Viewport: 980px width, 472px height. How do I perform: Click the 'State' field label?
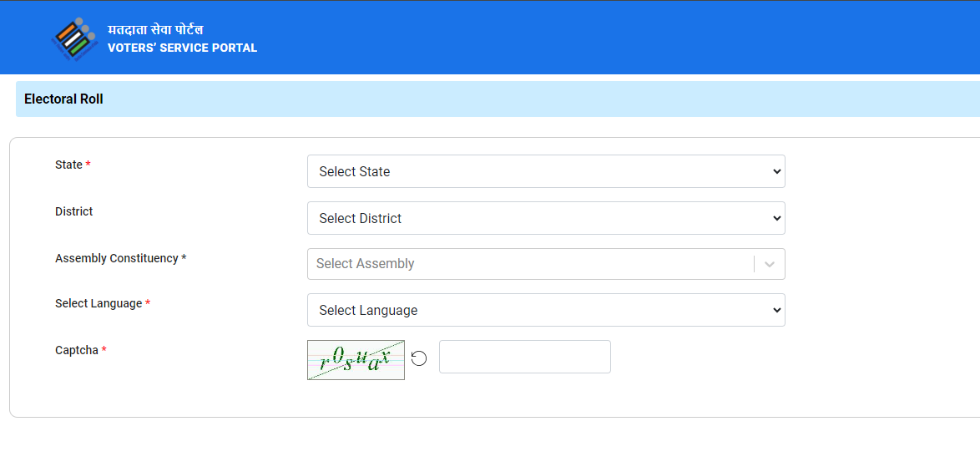pos(68,165)
